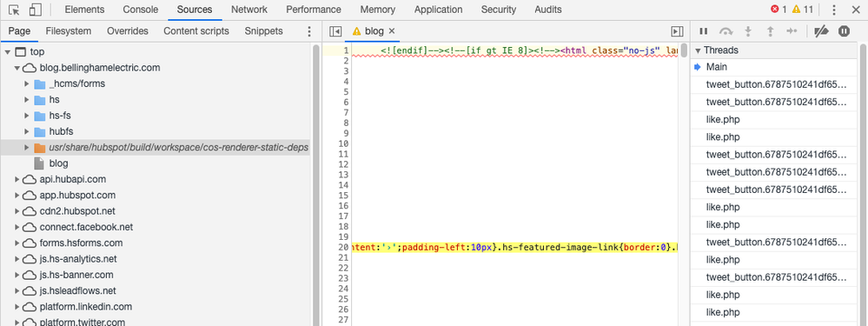Expand the hs-fs folder
The height and width of the screenshot is (326, 868).
point(27,116)
